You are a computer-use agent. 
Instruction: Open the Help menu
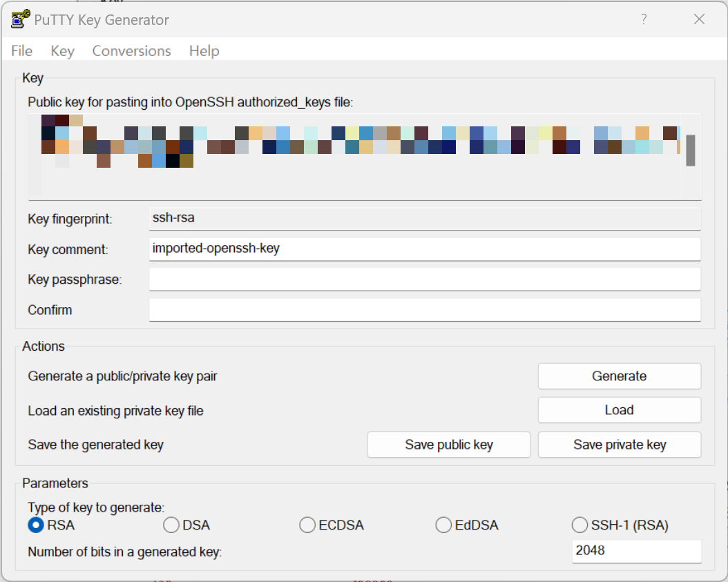pyautogui.click(x=204, y=50)
